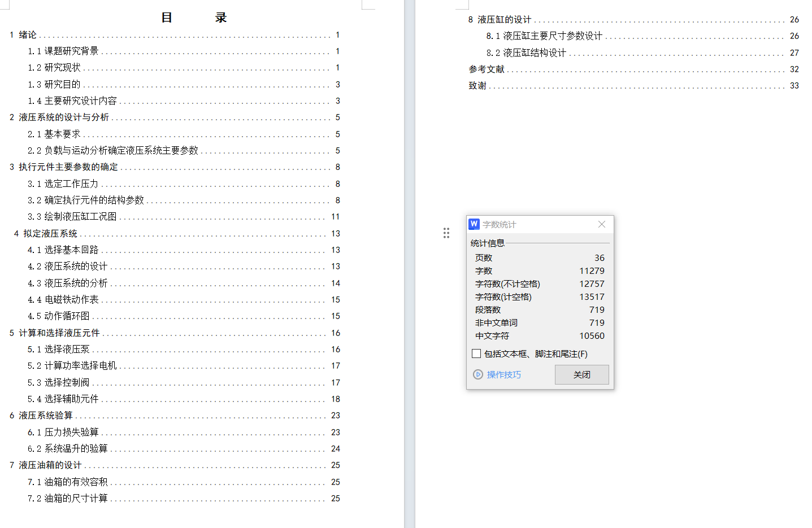Enable 包括文本框、脚注和尾注 checkbox
The width and height of the screenshot is (812, 528).
[x=476, y=354]
